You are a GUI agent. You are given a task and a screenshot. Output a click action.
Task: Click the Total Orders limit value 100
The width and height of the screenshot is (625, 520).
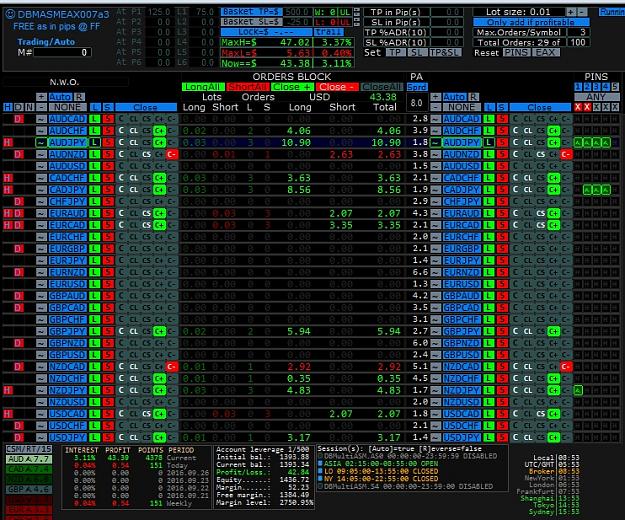[x=578, y=42]
